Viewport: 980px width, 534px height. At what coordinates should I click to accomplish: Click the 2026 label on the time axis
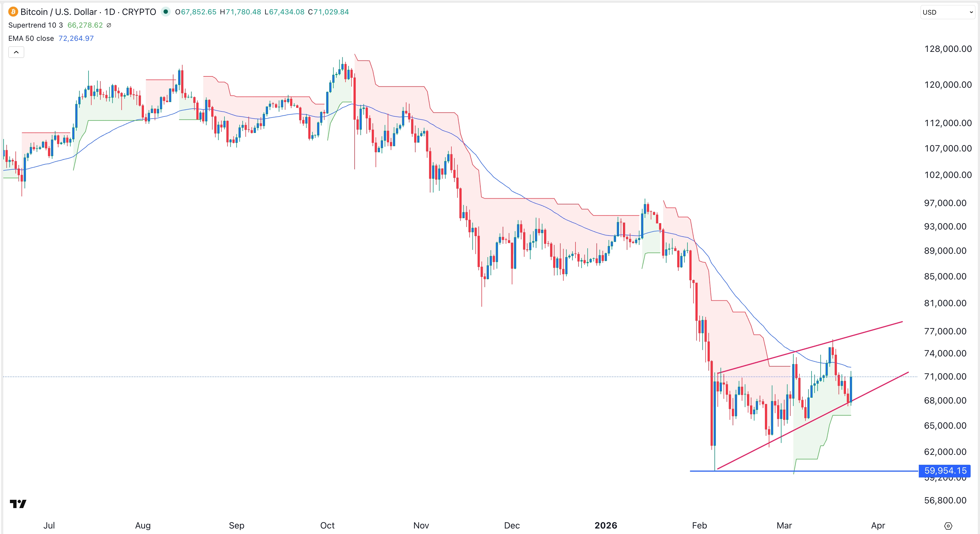(x=606, y=526)
